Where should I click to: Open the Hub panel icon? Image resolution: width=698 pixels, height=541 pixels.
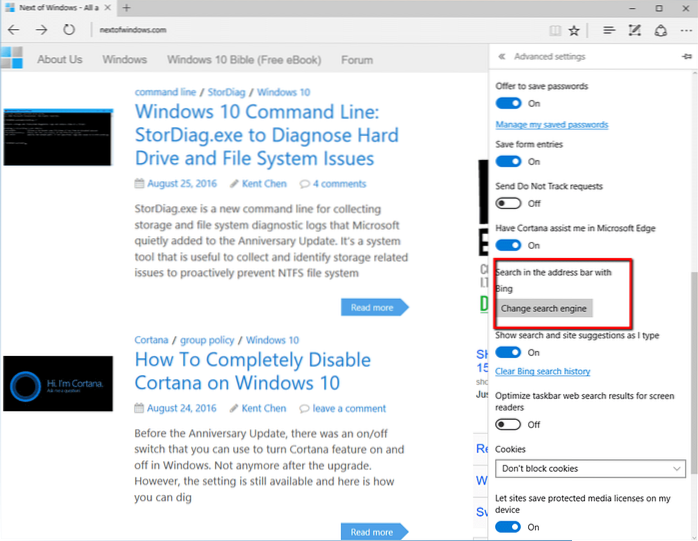click(x=608, y=31)
